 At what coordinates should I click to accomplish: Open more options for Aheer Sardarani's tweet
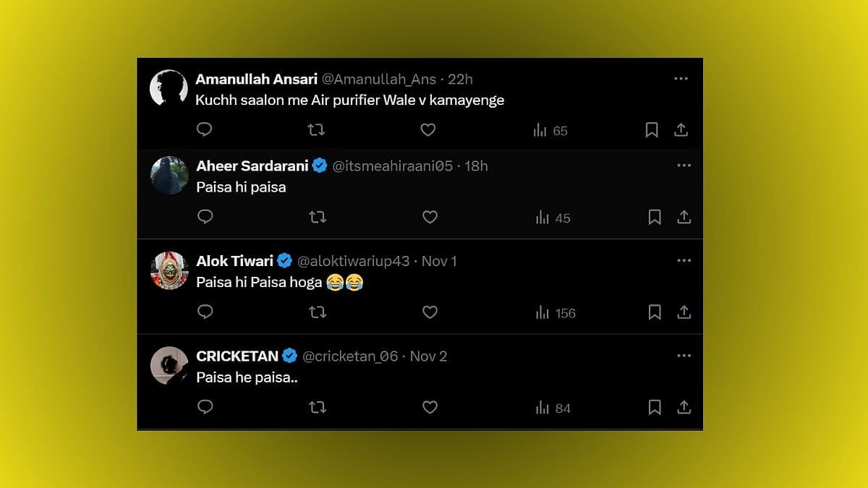[x=684, y=166]
